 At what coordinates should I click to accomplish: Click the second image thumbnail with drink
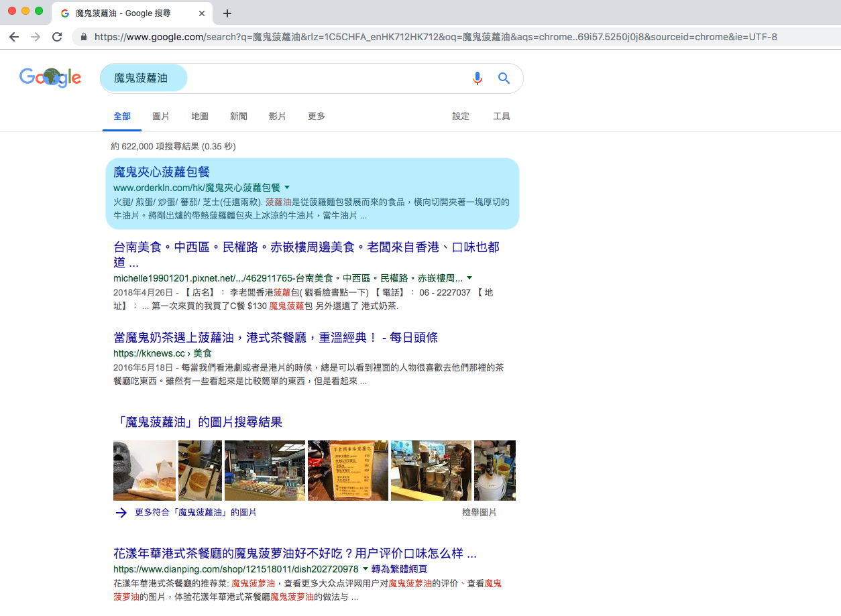click(200, 471)
